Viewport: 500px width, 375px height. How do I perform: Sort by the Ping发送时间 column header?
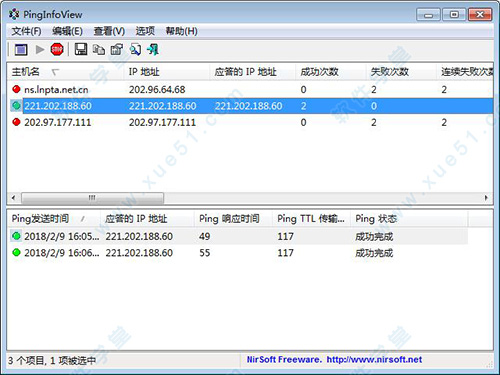[x=54, y=219]
